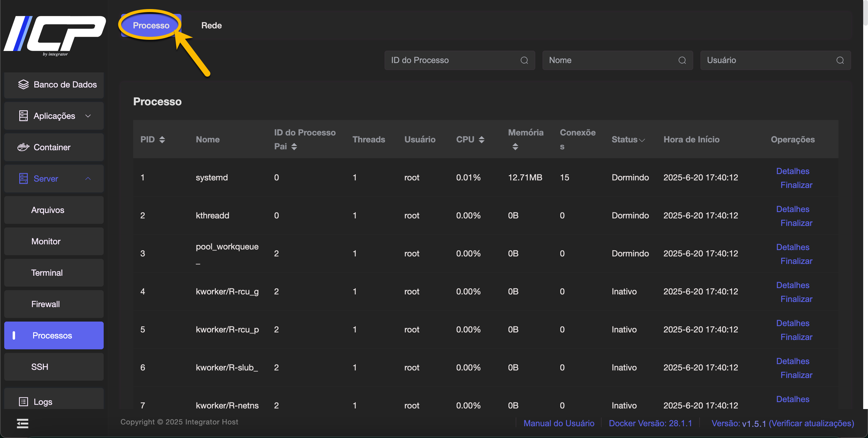868x438 pixels.
Task: Sort processes by CPU usage arrows
Action: click(482, 140)
